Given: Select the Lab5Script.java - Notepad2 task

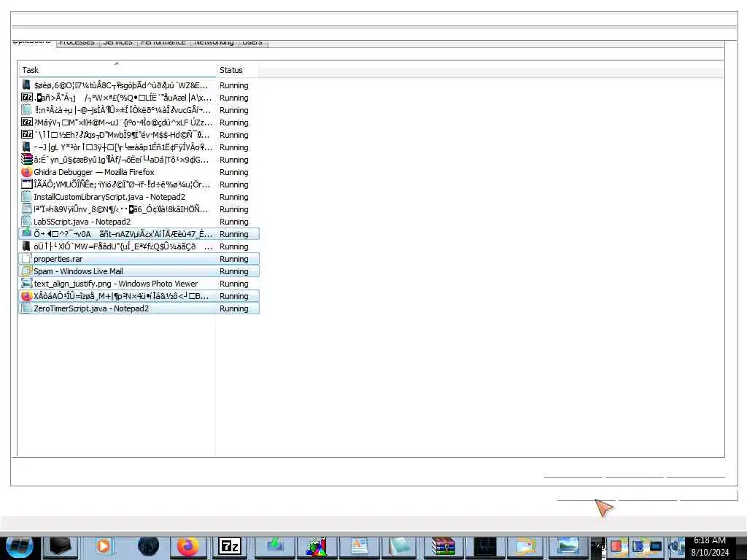Looking at the screenshot, I should tap(139, 222).
